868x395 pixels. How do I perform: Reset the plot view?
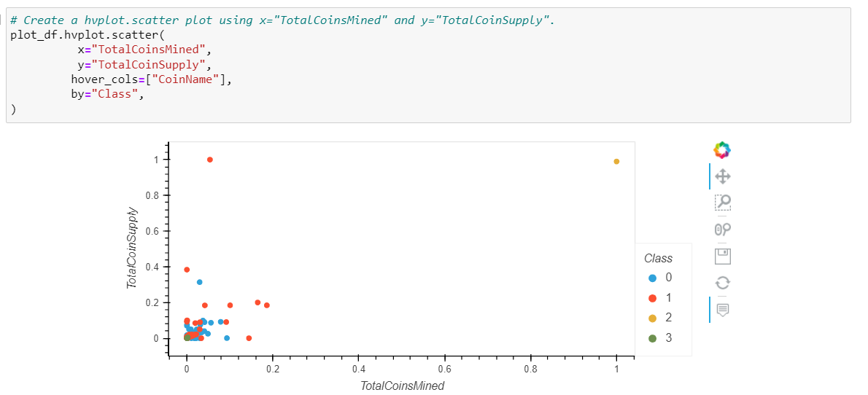point(723,283)
